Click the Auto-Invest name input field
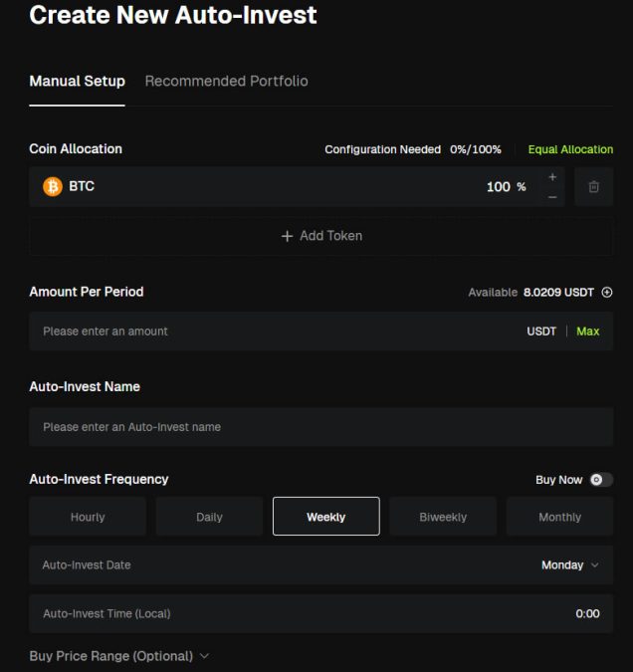Viewport: 633px width, 672px height. pos(320,426)
